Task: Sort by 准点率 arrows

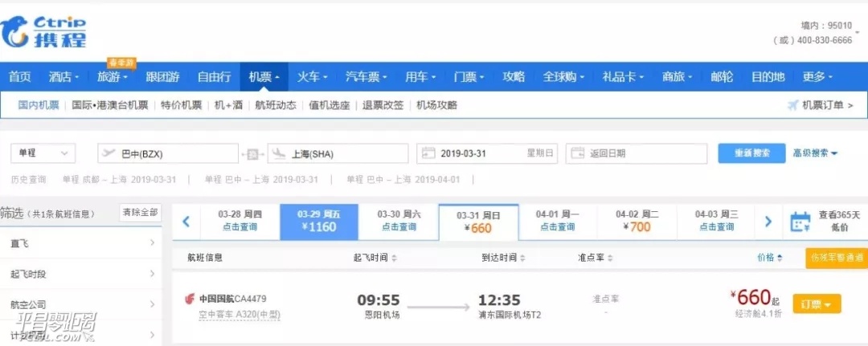Action: [x=609, y=258]
